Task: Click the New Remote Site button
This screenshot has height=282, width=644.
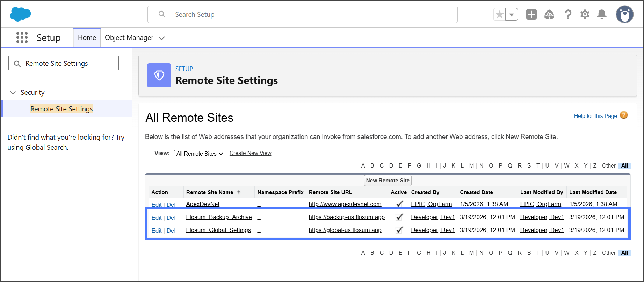Action: (388, 181)
